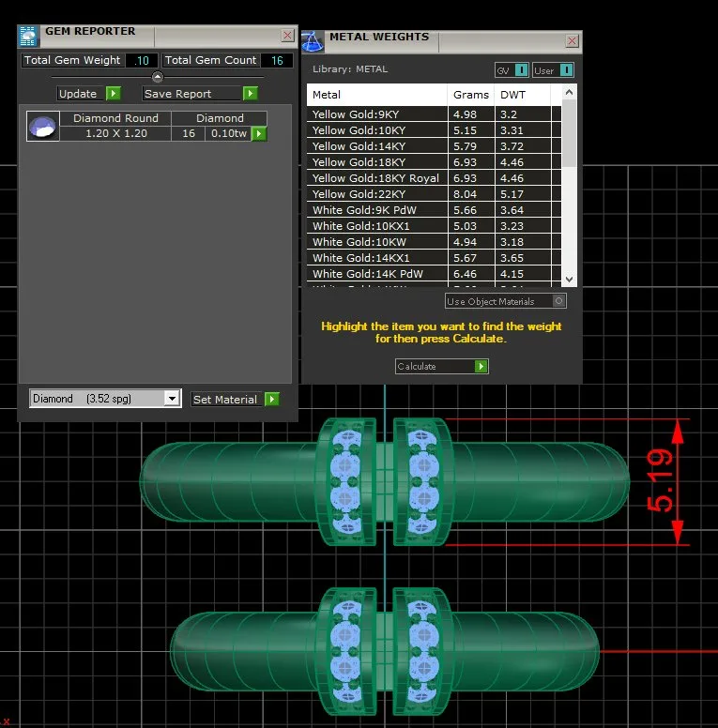Screen dimensions: 718x728
Task: Select White Gold:9K PdW row
Action: click(434, 210)
